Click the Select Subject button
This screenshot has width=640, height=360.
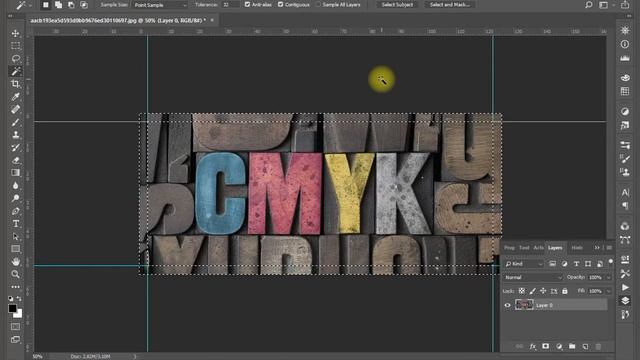pyautogui.click(x=397, y=4)
